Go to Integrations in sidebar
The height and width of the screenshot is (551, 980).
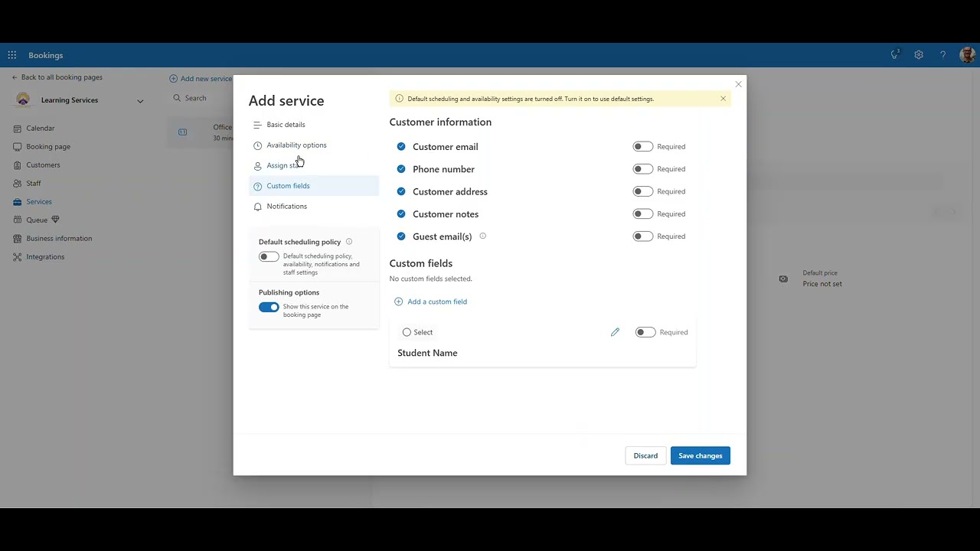tap(45, 257)
